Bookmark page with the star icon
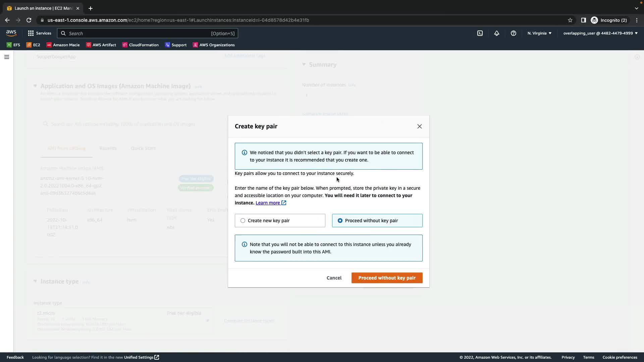This screenshot has height=362, width=644. (570, 20)
